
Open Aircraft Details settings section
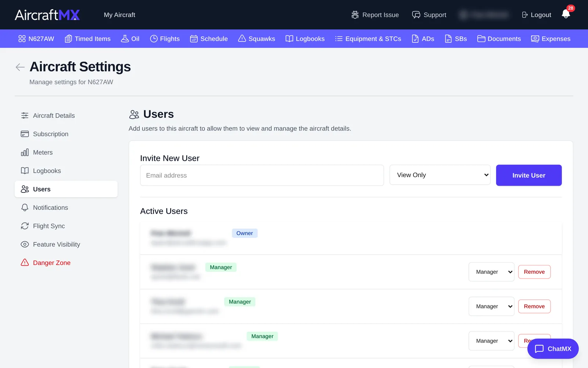tap(66, 116)
